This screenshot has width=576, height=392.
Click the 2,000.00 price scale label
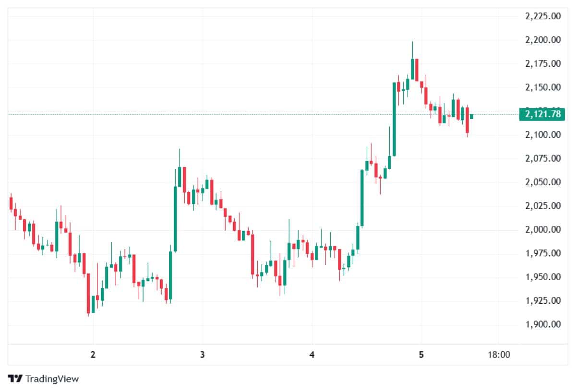543,230
